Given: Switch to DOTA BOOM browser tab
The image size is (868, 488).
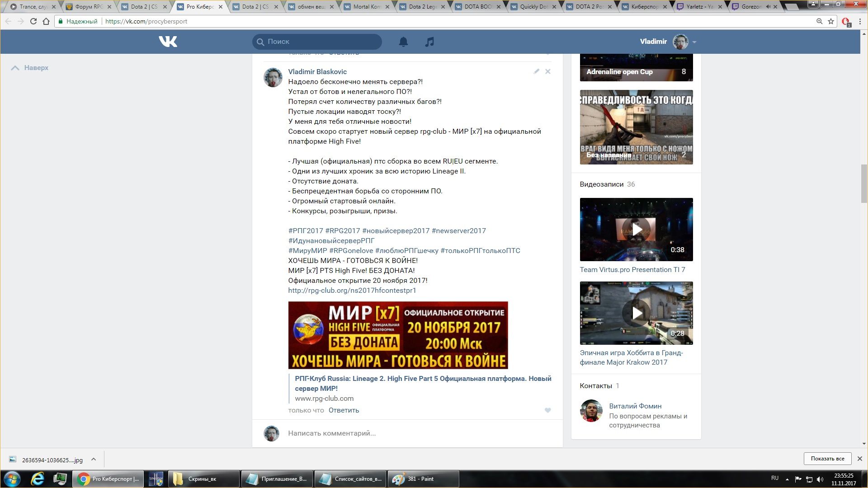Looking at the screenshot, I should point(478,7).
